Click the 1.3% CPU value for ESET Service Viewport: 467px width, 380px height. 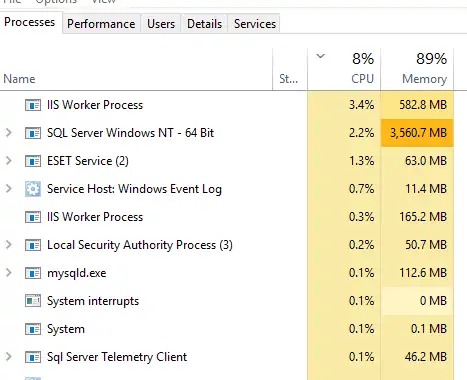361,161
